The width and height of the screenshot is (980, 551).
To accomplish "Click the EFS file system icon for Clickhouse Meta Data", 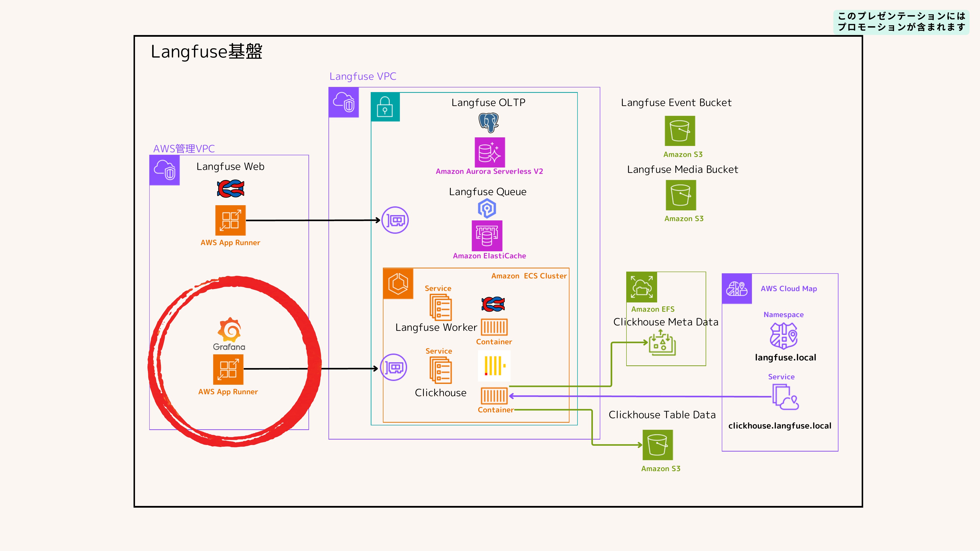I will click(662, 343).
